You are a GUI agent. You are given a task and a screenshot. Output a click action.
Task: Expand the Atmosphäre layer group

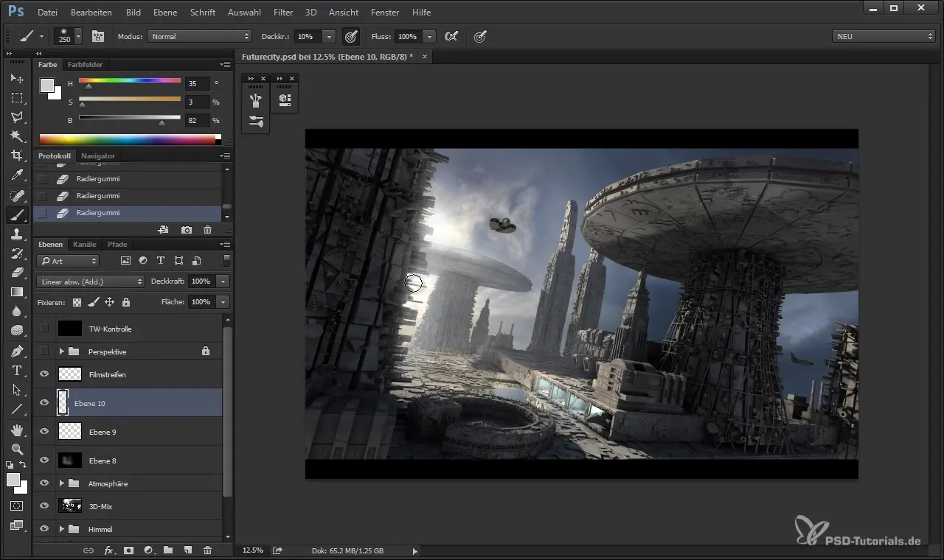62,483
